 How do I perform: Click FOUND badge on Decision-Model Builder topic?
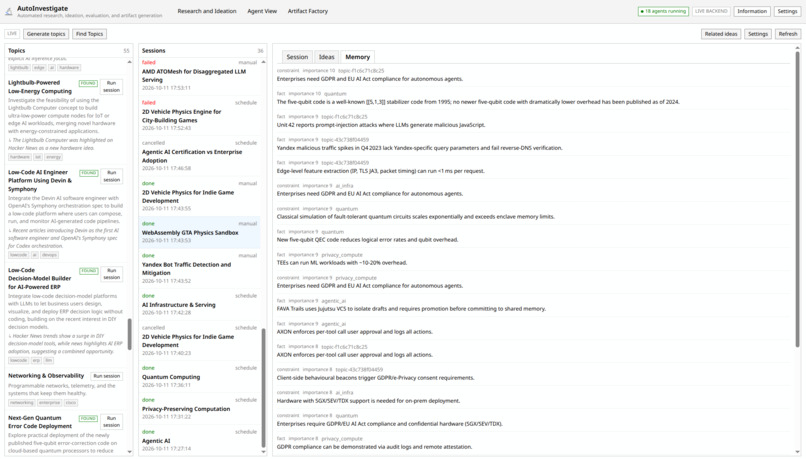click(x=88, y=271)
